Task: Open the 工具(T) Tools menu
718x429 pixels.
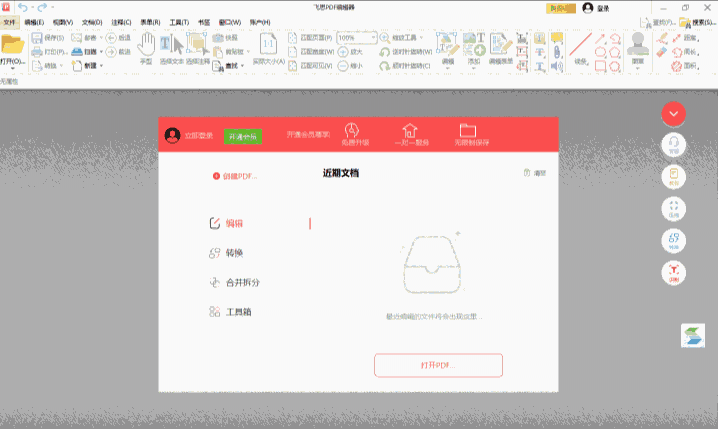Action: pyautogui.click(x=179, y=22)
